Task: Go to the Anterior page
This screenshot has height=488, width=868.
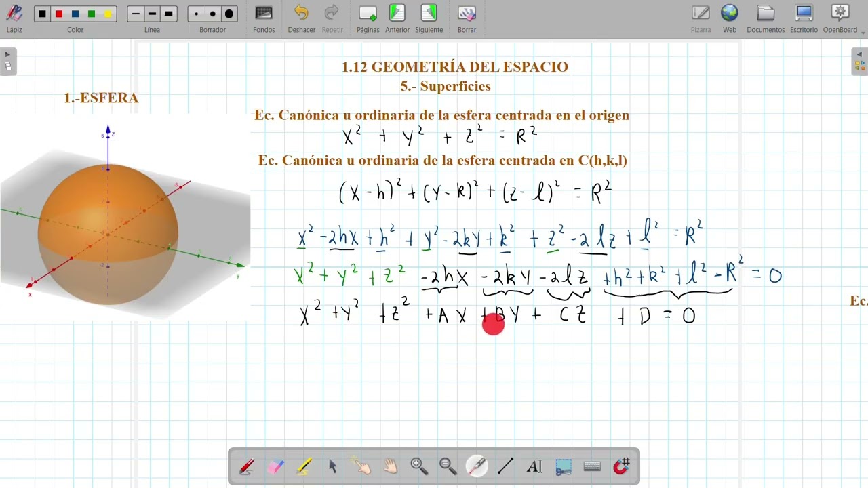Action: [397, 18]
